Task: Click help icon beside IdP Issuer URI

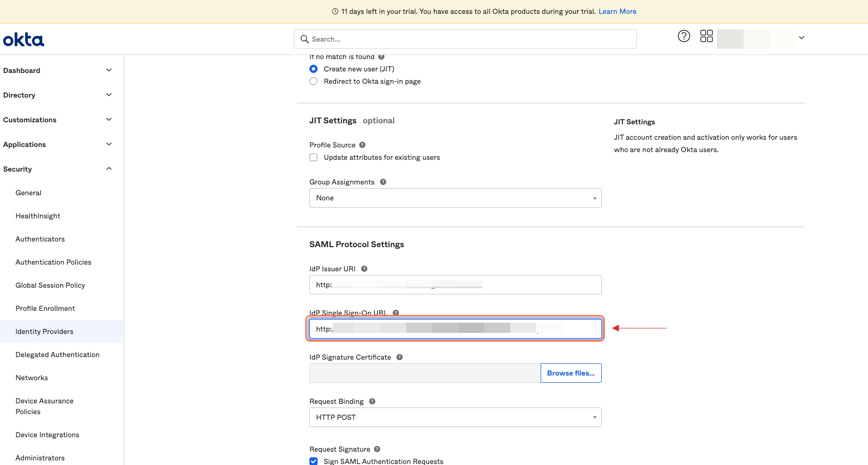Action: point(364,269)
